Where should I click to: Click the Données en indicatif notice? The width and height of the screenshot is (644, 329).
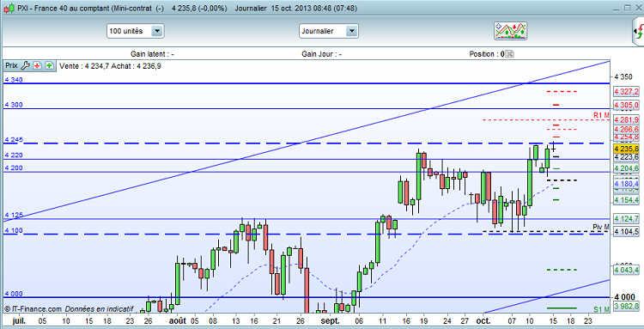pos(99,308)
